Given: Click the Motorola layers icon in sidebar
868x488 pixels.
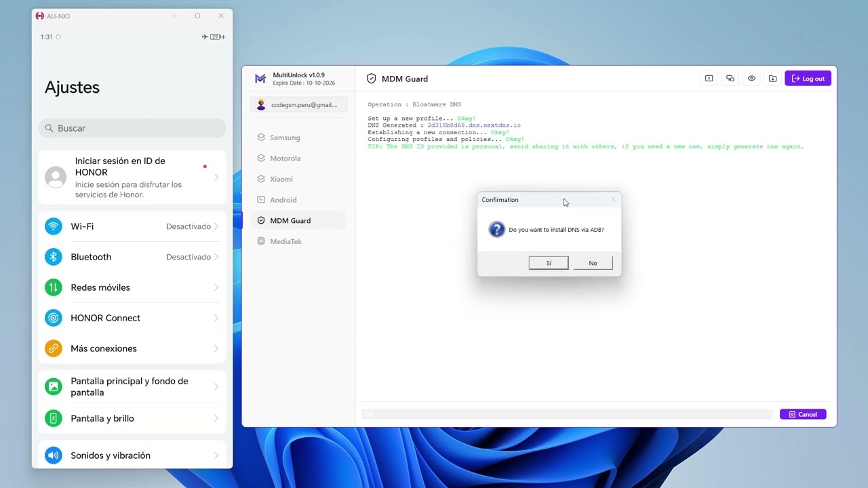Looking at the screenshot, I should [261, 158].
